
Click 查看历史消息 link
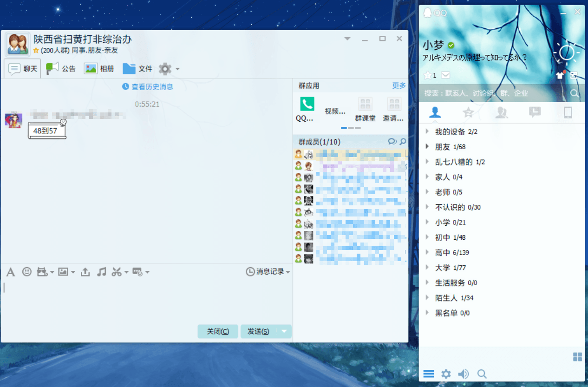tap(148, 86)
